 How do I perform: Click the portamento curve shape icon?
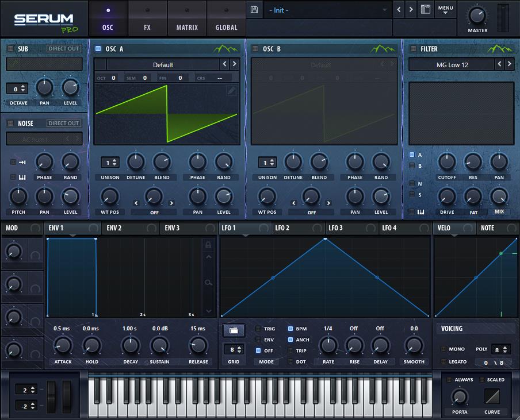tap(492, 396)
